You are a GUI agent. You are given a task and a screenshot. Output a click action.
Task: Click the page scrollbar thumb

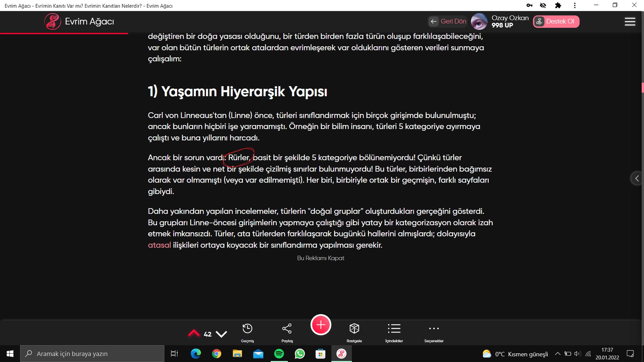coord(642,88)
